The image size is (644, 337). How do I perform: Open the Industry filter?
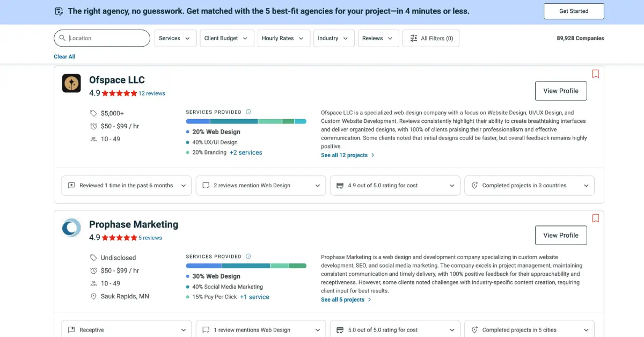[333, 38]
